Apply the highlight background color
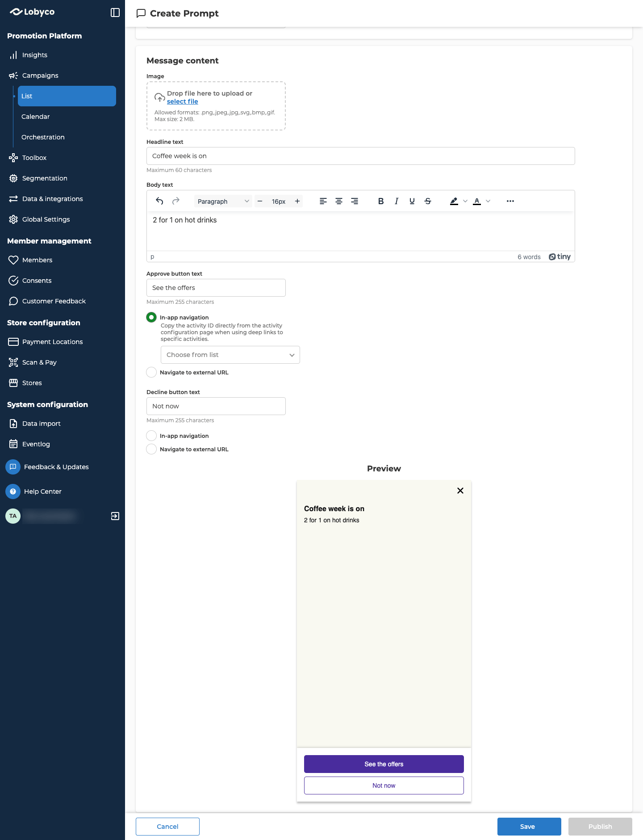 coord(454,201)
